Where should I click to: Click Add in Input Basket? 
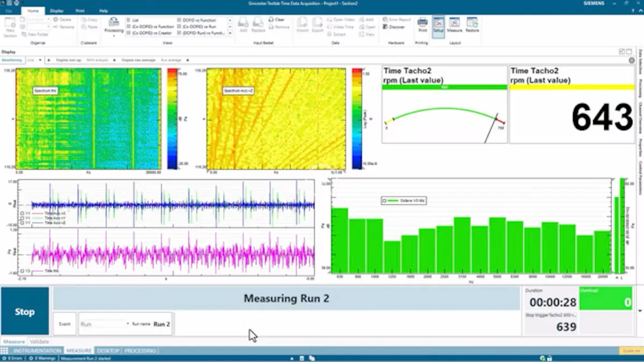[x=243, y=25]
